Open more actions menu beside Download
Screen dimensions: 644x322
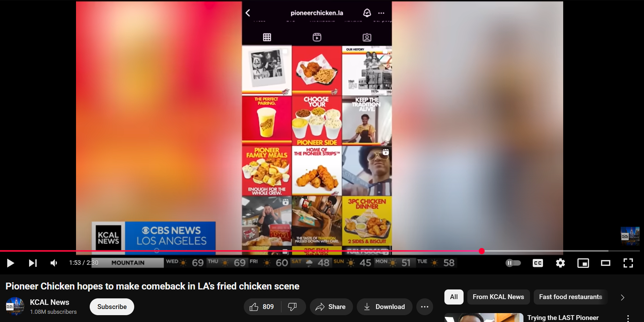[425, 307]
